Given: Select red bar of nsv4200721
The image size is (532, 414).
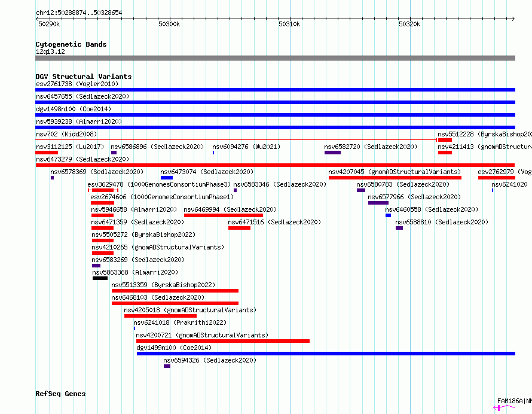Looking at the screenshot, I should pyautogui.click(x=223, y=342).
